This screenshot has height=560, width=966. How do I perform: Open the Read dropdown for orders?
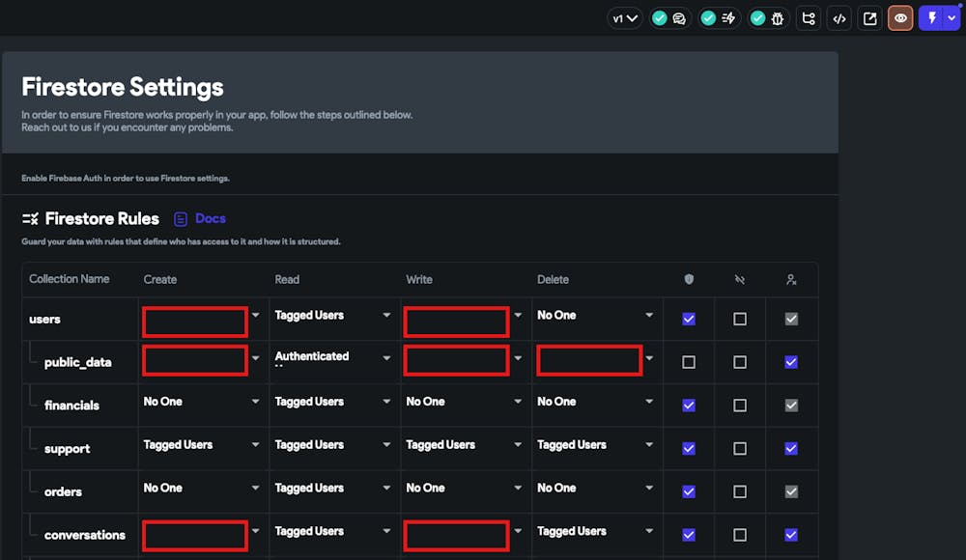click(x=332, y=488)
